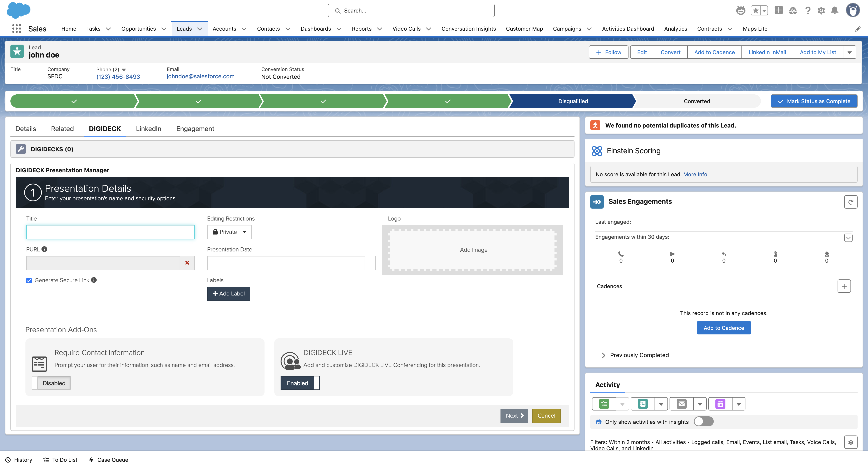Click the Einstein Scoring icon
Image resolution: width=868 pixels, height=468 pixels.
click(x=597, y=151)
